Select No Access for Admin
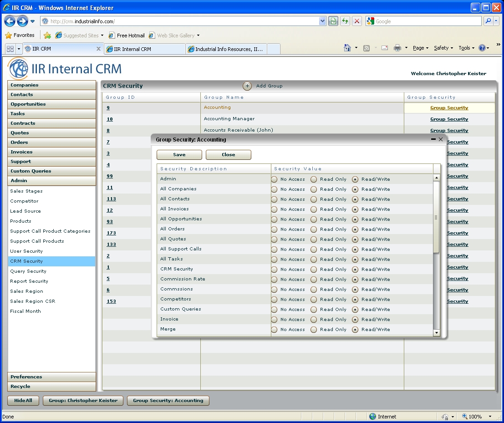504x423 pixels. point(274,179)
